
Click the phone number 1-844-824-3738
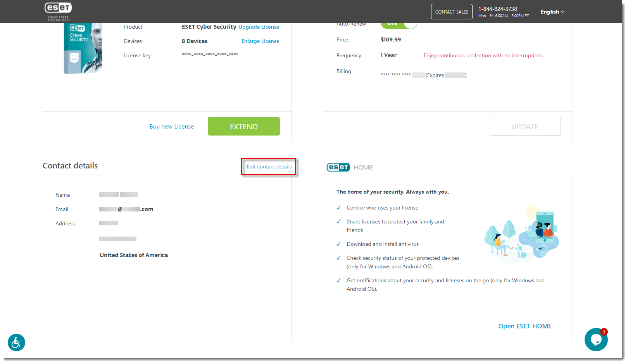498,9
